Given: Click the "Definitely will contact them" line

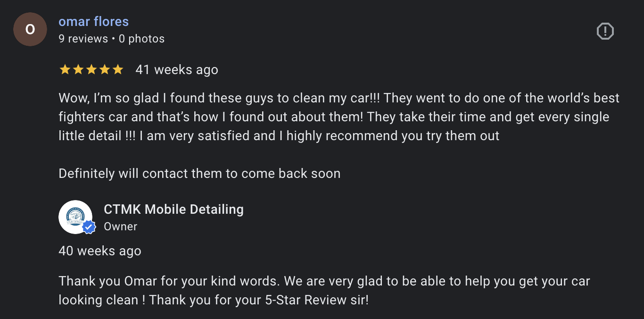Looking at the screenshot, I should [199, 174].
